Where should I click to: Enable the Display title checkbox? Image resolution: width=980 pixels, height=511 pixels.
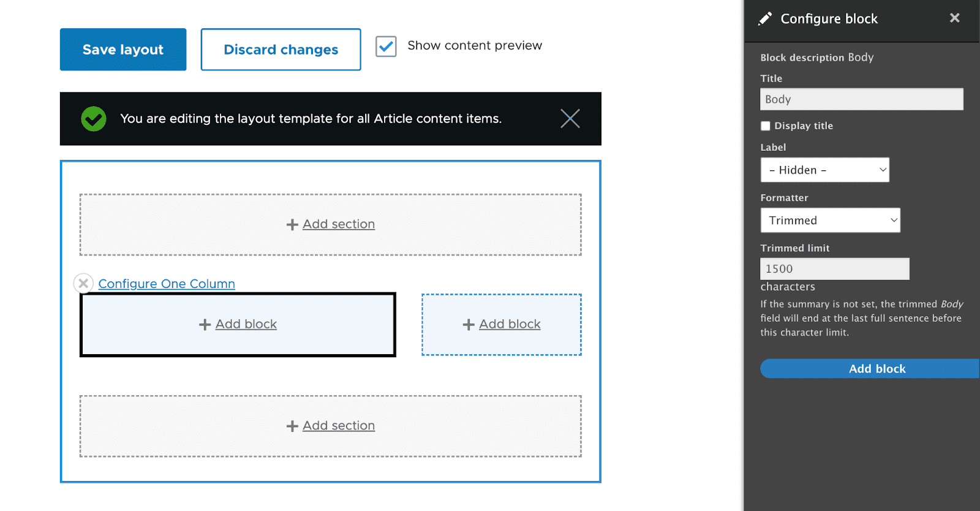point(766,126)
